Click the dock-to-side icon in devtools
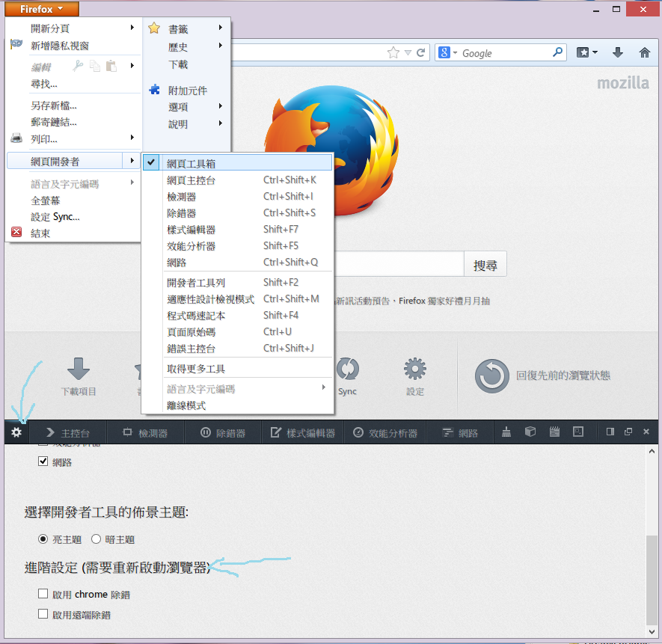Image resolution: width=662 pixels, height=644 pixels. (x=610, y=432)
